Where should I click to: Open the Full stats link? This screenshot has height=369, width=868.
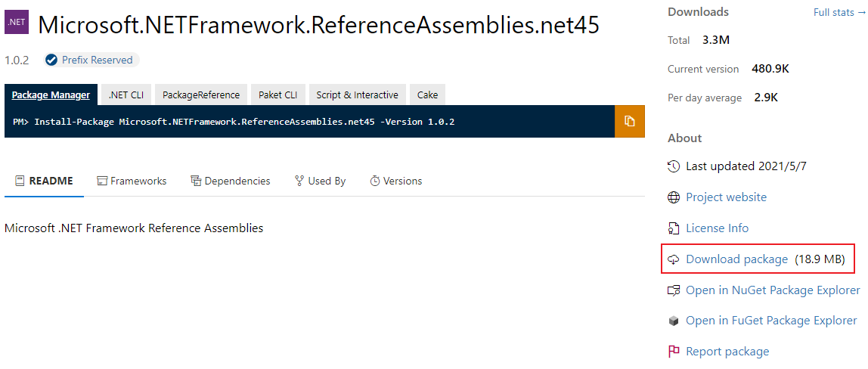coord(839,13)
